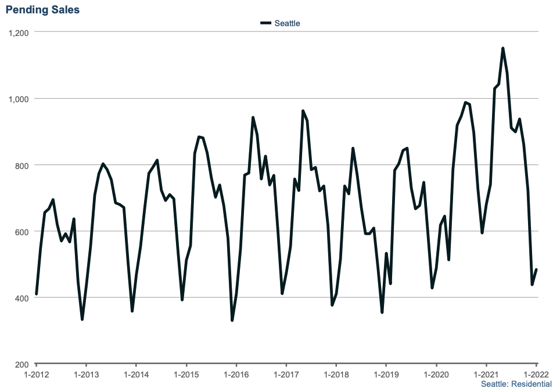Click the 800 y-axis label
Image resolution: width=553 pixels, height=392 pixels.
pos(22,165)
